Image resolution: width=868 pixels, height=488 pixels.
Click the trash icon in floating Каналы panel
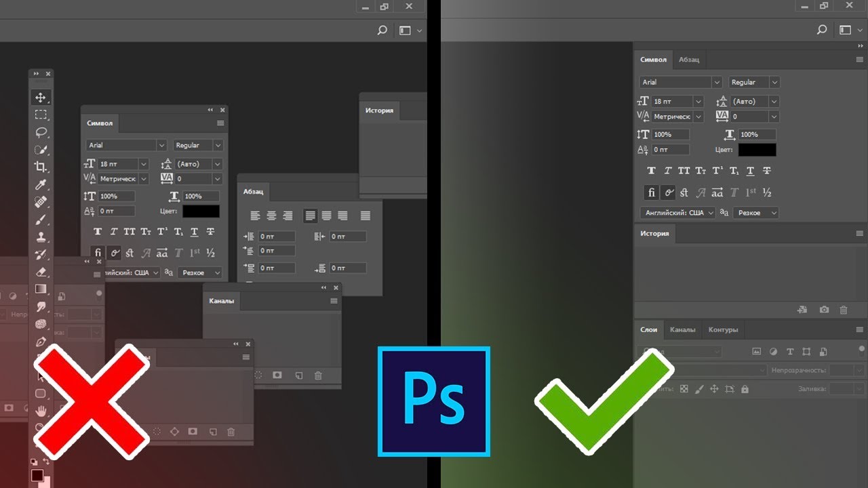[318, 375]
